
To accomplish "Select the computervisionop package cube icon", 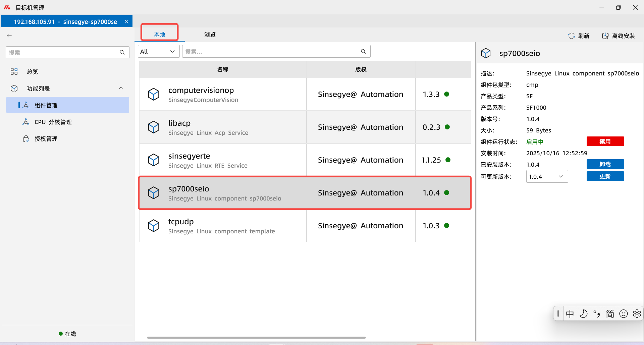I will point(154,94).
